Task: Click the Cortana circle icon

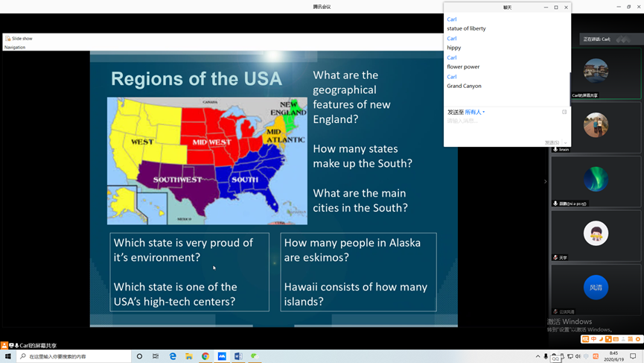Action: pos(139,356)
